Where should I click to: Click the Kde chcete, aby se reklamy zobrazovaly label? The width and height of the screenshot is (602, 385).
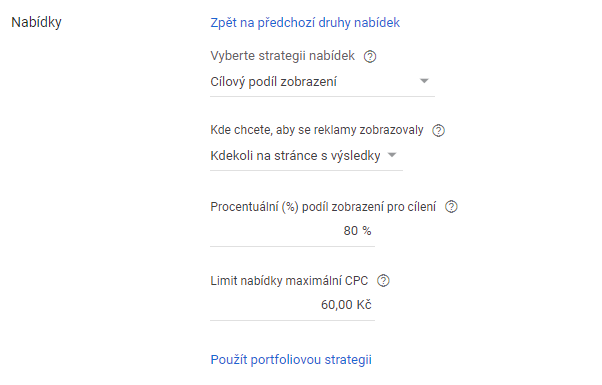click(317, 130)
